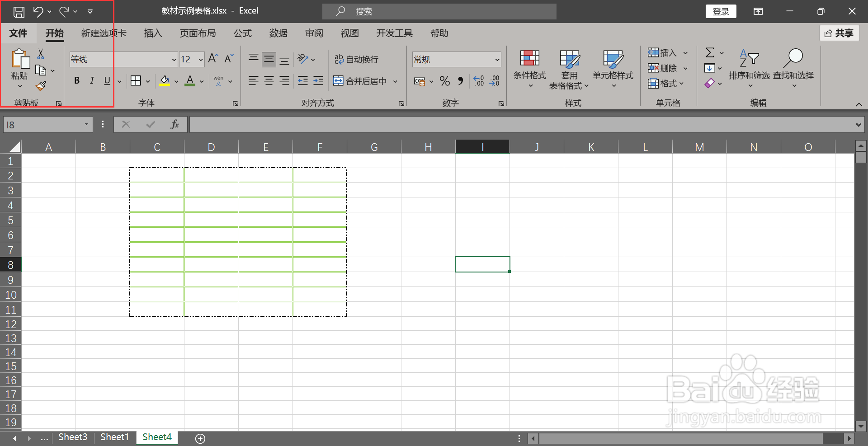868x446 pixels.
Task: Apply borders using the border icon
Action: click(x=136, y=81)
